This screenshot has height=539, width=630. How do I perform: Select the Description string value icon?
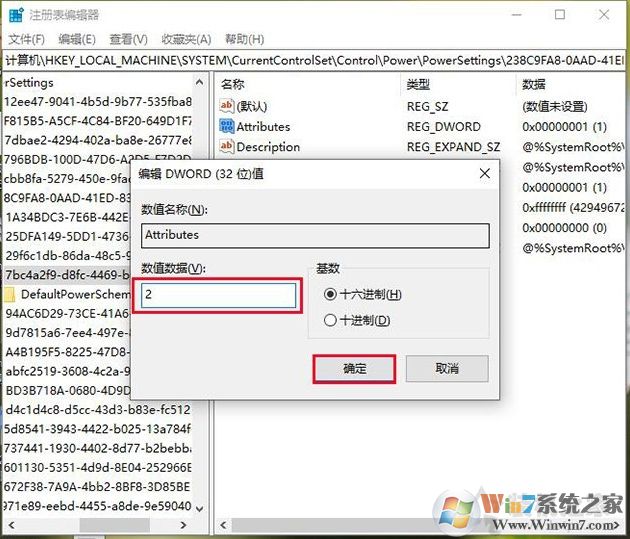(226, 146)
